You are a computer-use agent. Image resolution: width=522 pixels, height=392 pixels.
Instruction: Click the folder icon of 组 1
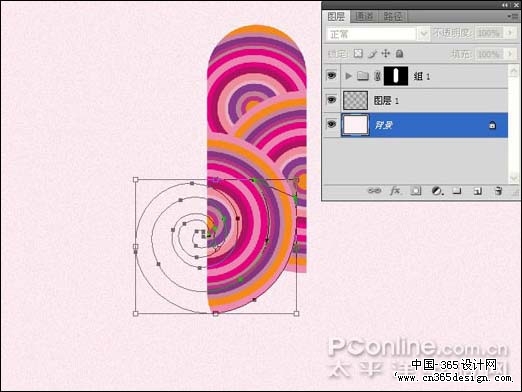pyautogui.click(x=363, y=76)
